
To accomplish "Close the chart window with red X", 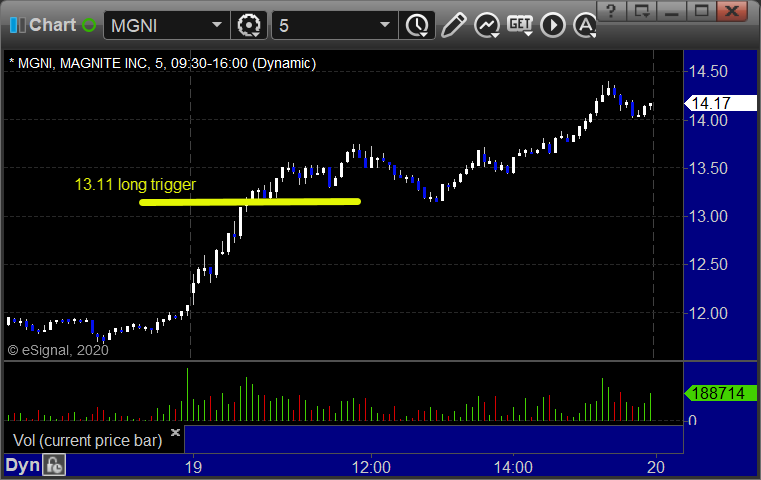I will coord(732,11).
